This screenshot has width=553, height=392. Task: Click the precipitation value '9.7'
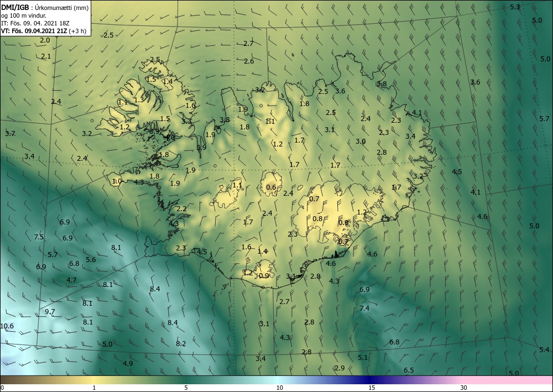coord(50,312)
